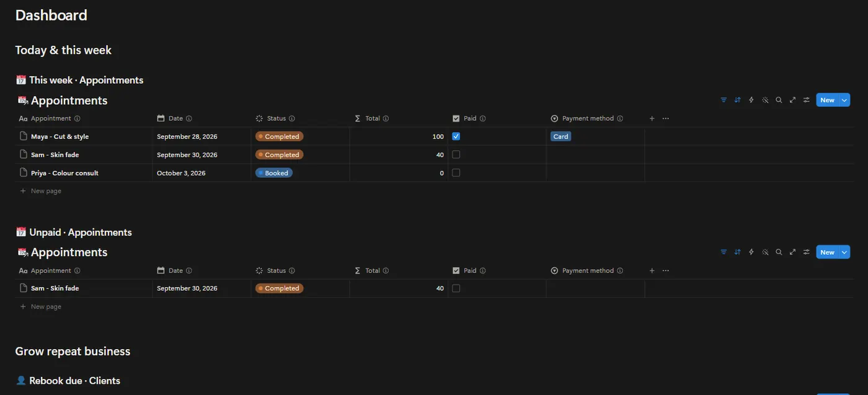This screenshot has height=395, width=868.
Task: Open the lightning automations icon in This week Appointments toolbar
Action: click(751, 100)
